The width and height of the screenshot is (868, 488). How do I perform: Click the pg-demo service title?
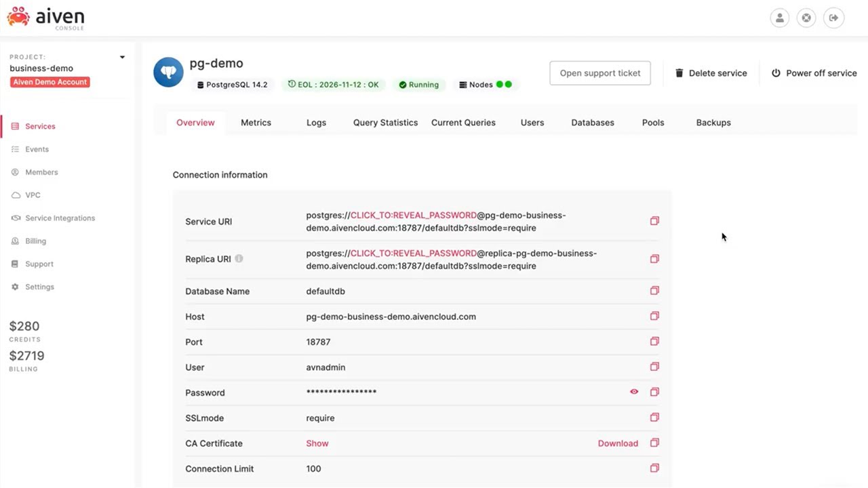tap(216, 64)
